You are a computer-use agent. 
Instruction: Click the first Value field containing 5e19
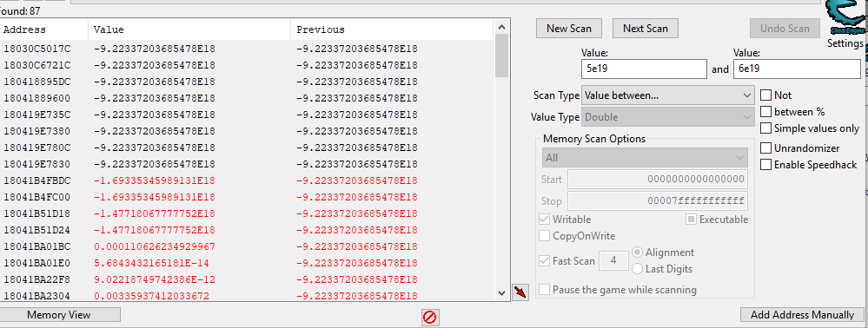coord(645,69)
